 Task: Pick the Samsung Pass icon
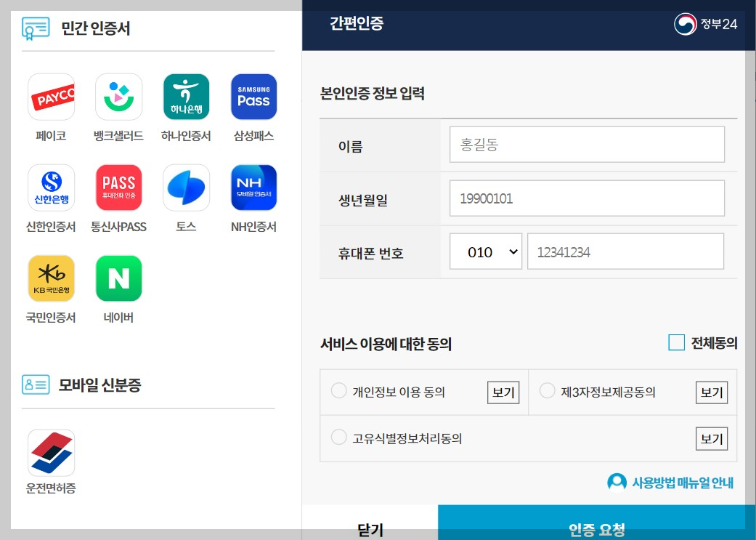click(253, 97)
